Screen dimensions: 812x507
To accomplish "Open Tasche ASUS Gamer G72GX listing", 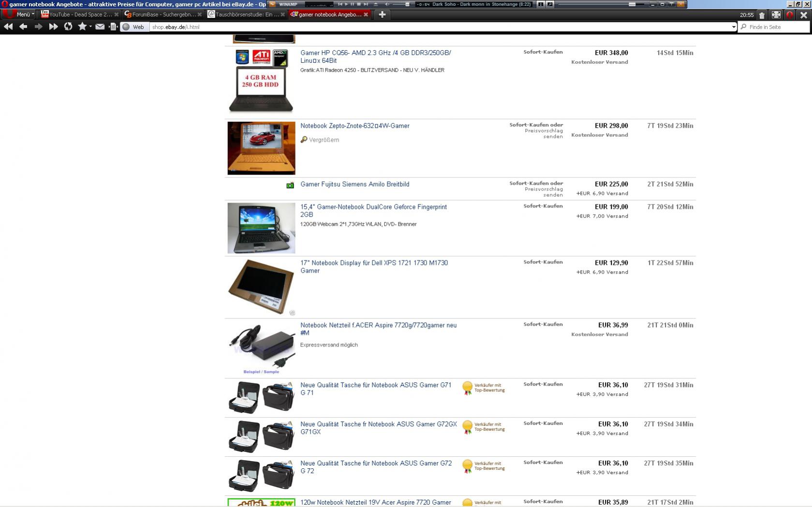I will pyautogui.click(x=379, y=428).
